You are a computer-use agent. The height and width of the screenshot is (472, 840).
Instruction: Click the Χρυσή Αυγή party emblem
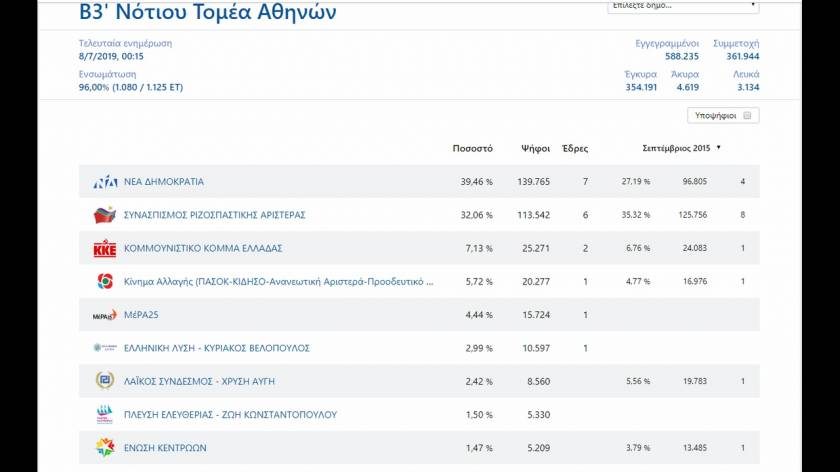(105, 381)
